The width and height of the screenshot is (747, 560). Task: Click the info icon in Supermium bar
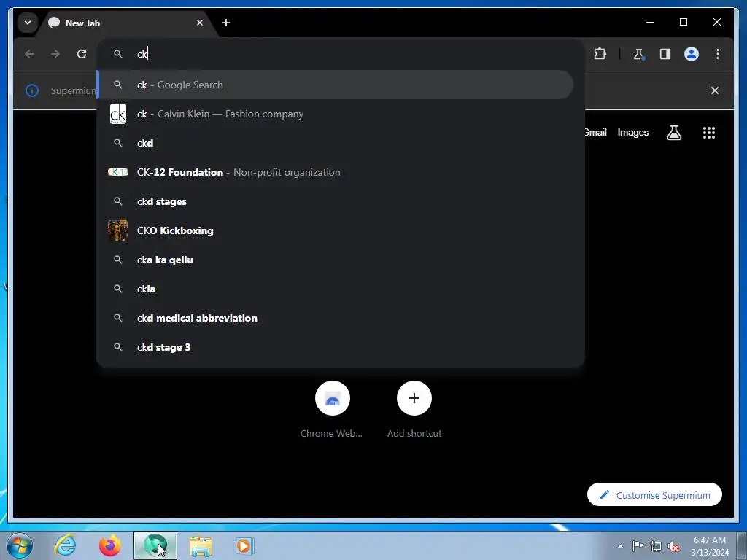[32, 90]
